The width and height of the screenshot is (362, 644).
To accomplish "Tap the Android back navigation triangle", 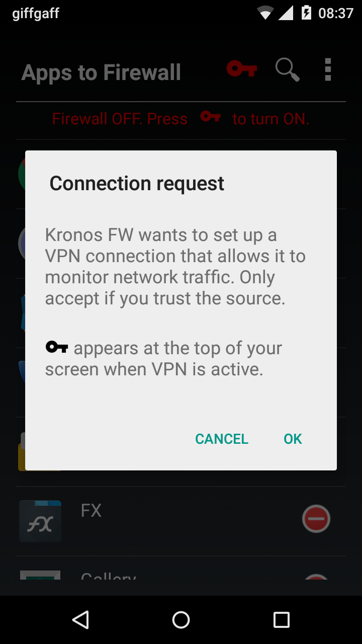I will [80, 620].
